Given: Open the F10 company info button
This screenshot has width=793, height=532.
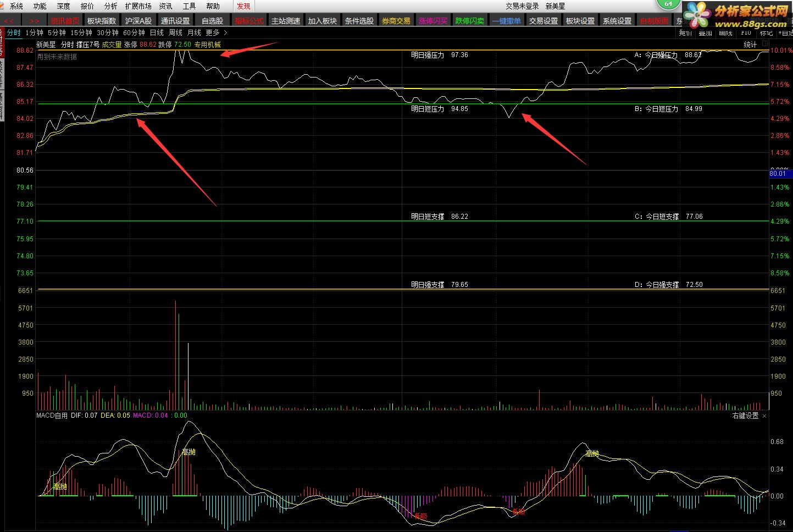Looking at the screenshot, I should coord(746,33).
